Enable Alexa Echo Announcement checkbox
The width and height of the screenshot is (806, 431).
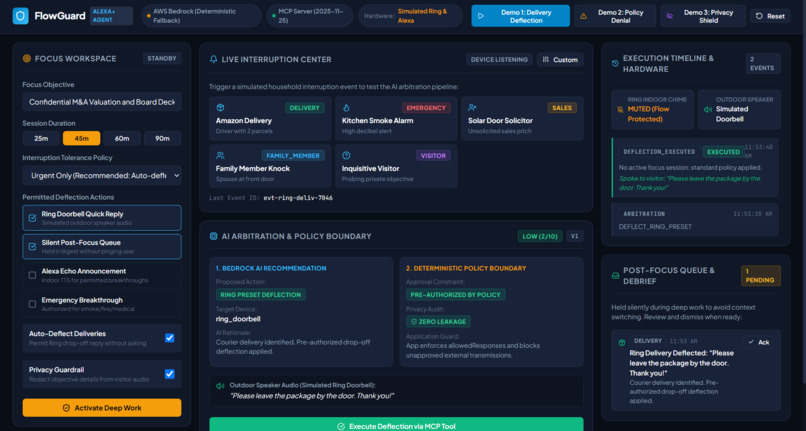(32, 275)
